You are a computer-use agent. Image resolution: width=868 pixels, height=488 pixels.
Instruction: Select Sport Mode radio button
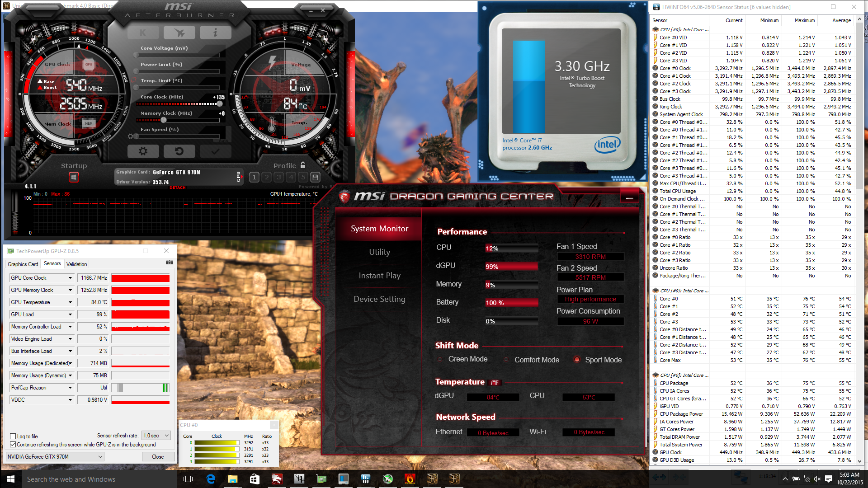point(577,360)
